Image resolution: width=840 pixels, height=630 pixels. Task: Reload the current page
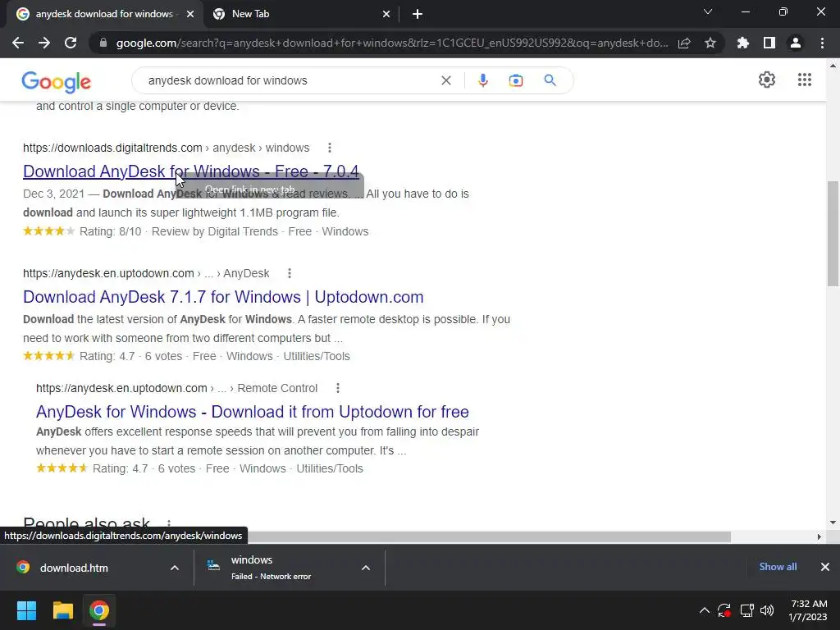click(x=71, y=43)
